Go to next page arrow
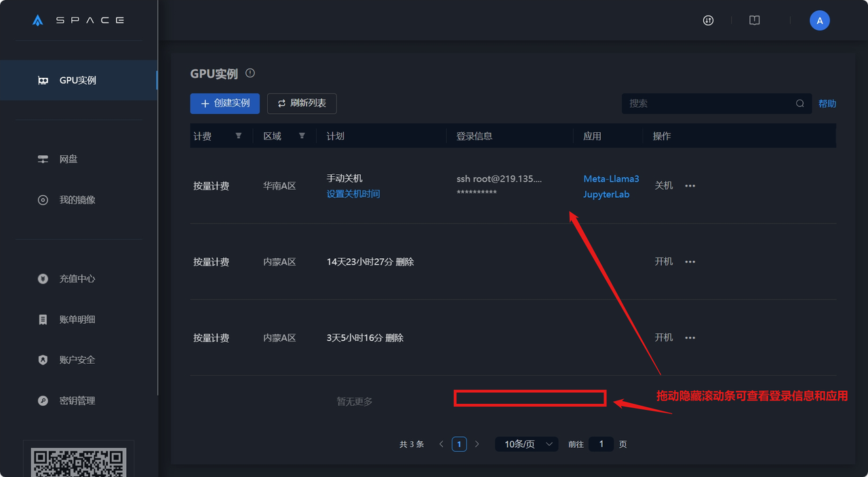Screen dimensions: 868x477 (477, 444)
